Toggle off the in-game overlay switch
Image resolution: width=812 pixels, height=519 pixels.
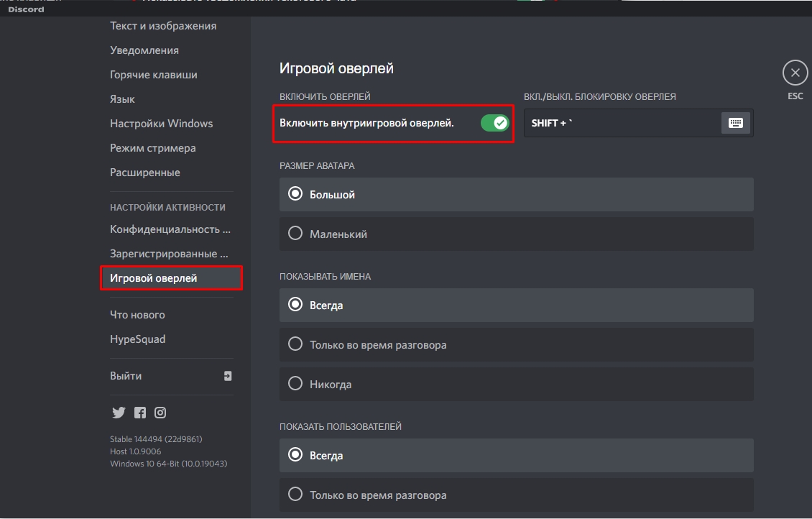pyautogui.click(x=494, y=123)
